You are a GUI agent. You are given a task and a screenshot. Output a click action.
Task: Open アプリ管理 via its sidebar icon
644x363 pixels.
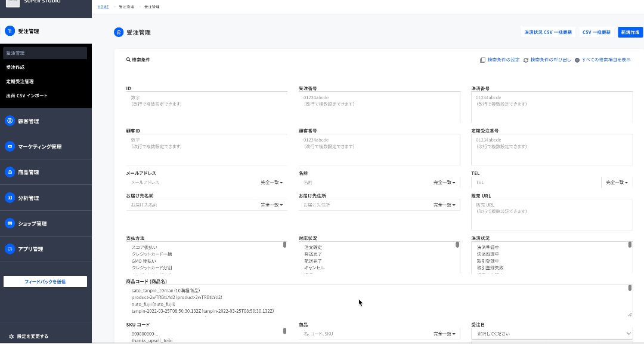click(x=10, y=249)
